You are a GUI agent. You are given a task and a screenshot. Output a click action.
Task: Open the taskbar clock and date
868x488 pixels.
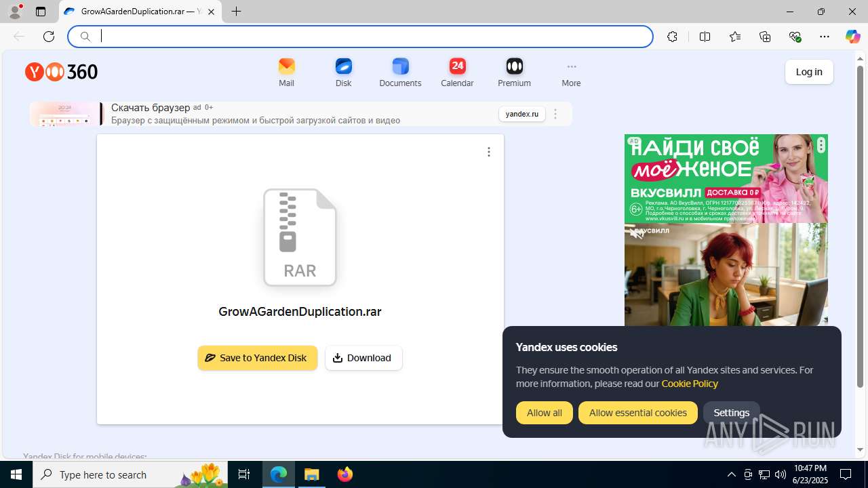pos(810,474)
